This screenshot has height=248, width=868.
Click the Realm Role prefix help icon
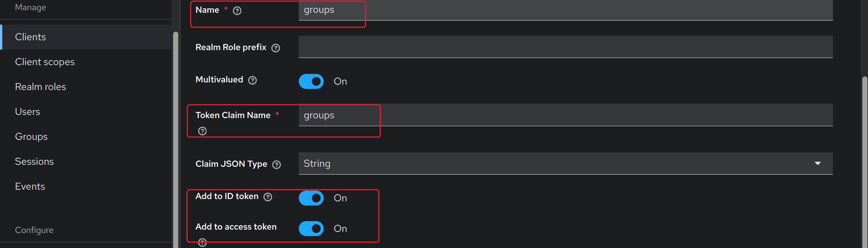click(x=275, y=48)
